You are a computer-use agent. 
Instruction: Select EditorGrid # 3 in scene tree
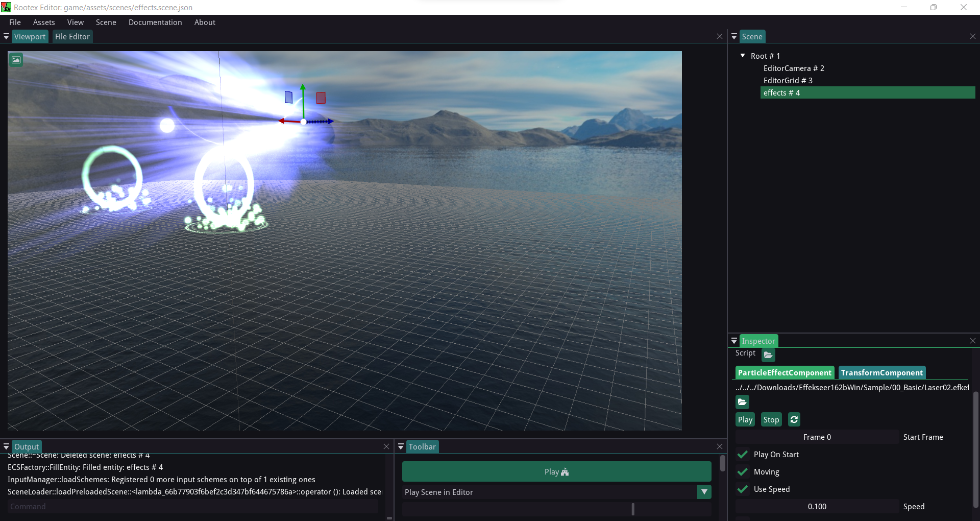[x=788, y=80]
